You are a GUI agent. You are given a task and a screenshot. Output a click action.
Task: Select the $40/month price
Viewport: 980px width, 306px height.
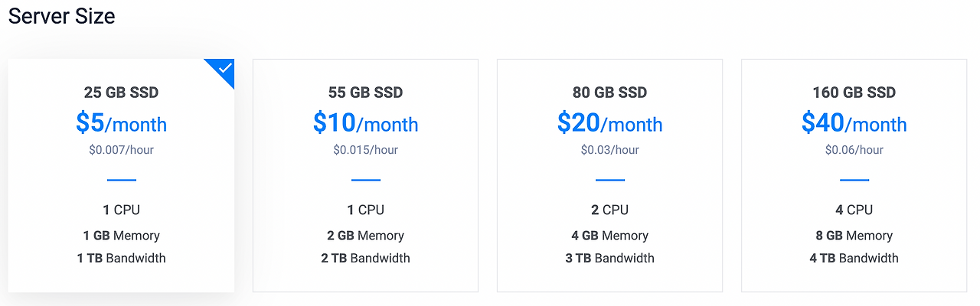click(x=854, y=123)
